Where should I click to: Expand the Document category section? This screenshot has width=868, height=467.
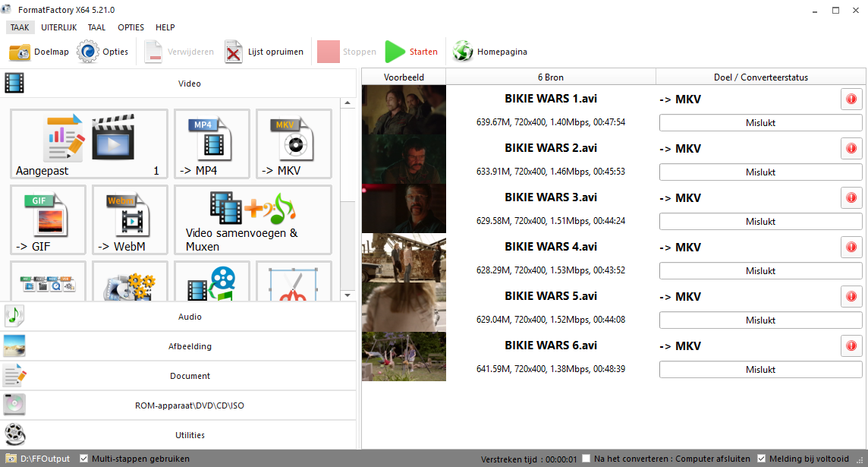click(x=178, y=376)
